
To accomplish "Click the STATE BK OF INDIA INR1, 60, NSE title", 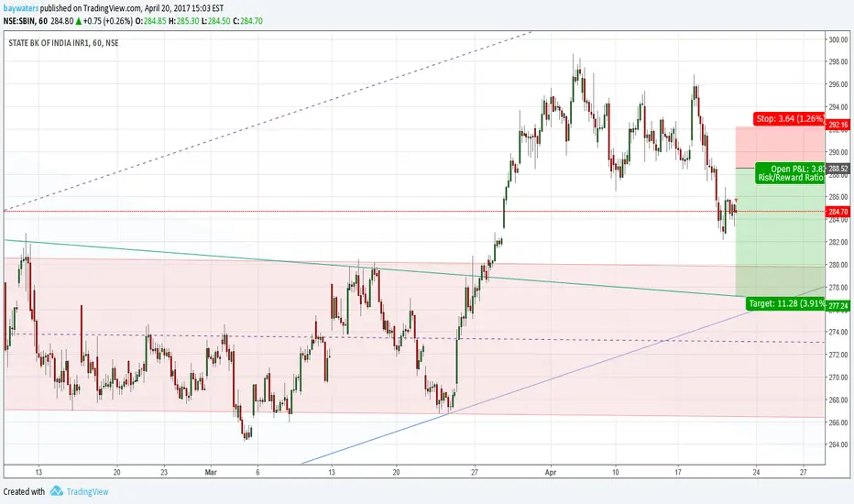I will click(63, 43).
